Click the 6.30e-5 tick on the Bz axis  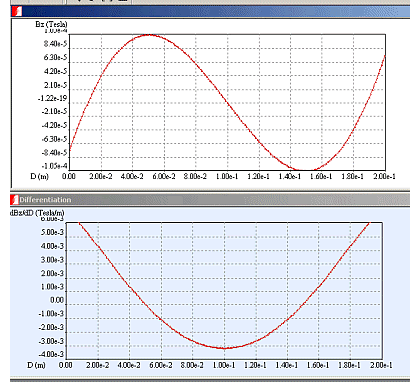55,57
